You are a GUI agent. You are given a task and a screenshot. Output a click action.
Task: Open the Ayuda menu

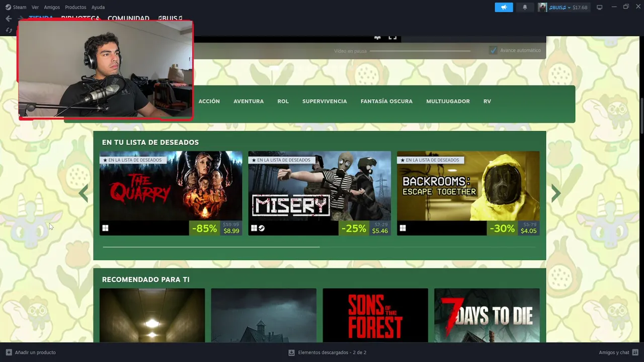98,7
